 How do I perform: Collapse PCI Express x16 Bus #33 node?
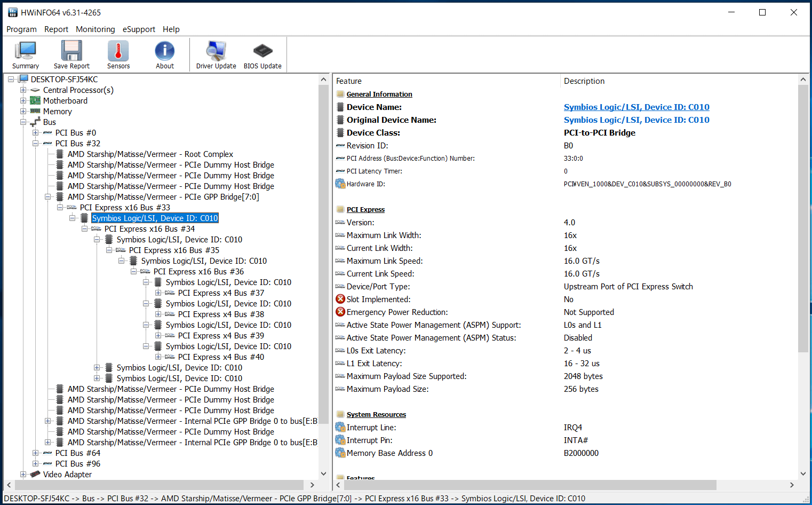point(60,207)
